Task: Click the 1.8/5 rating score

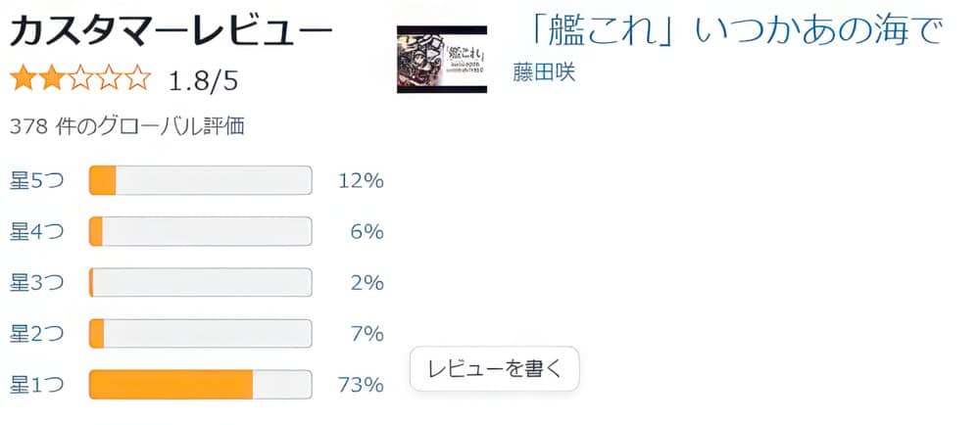Action: pyautogui.click(x=203, y=80)
